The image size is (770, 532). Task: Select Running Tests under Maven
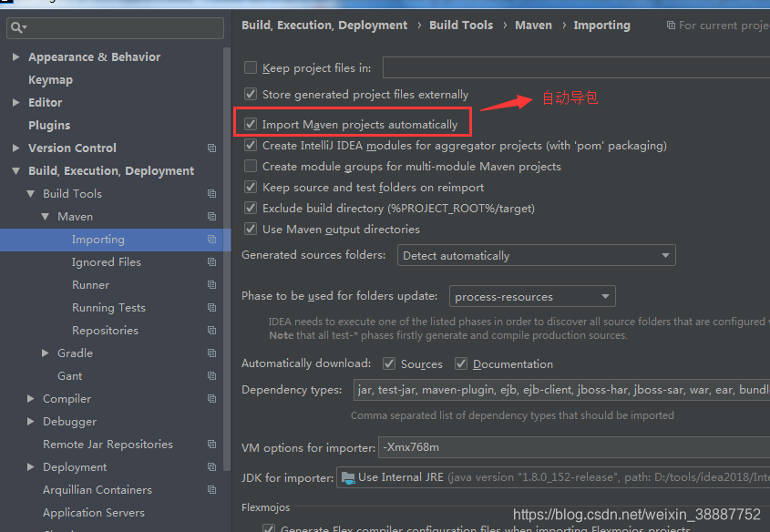click(108, 308)
